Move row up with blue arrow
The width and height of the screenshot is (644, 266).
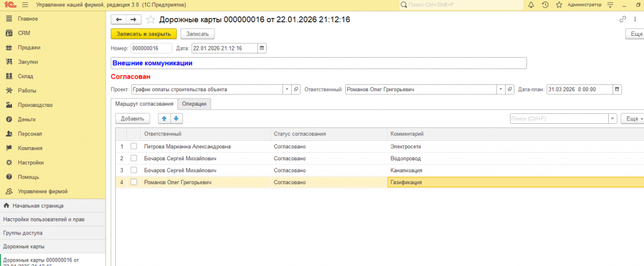point(164,119)
